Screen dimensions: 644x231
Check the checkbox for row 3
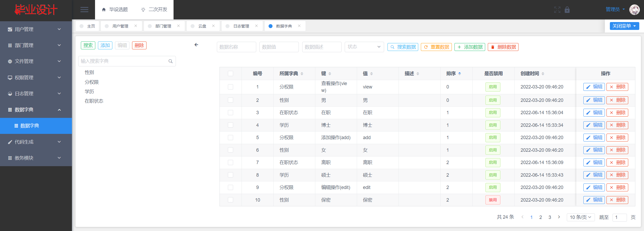(x=231, y=113)
